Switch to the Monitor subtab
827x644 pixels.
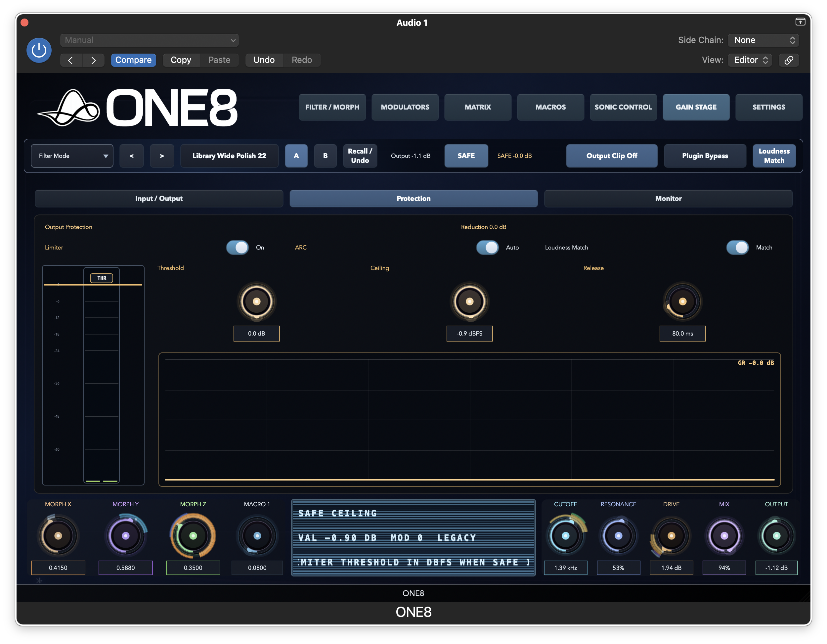tap(668, 199)
